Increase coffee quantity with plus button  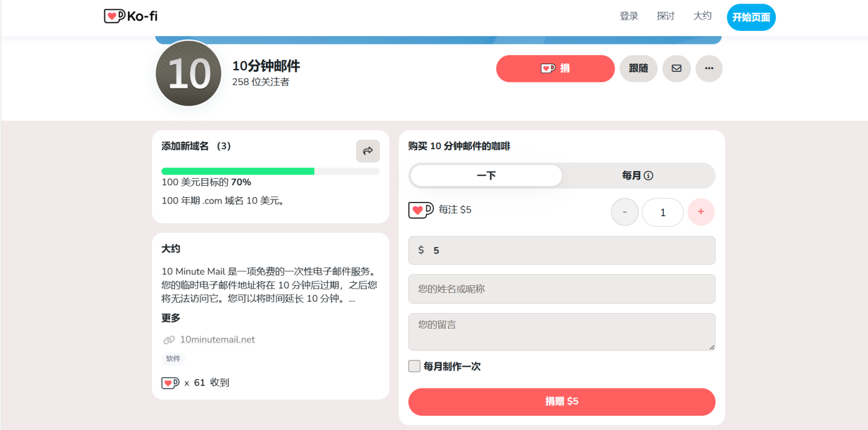click(701, 212)
